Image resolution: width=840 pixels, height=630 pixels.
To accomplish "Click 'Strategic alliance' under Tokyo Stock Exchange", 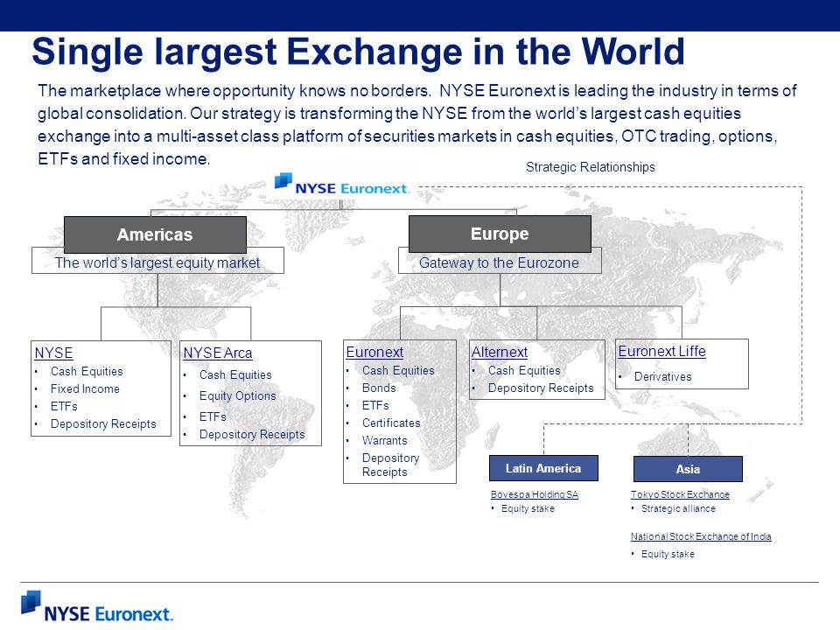I will pyautogui.click(x=678, y=508).
